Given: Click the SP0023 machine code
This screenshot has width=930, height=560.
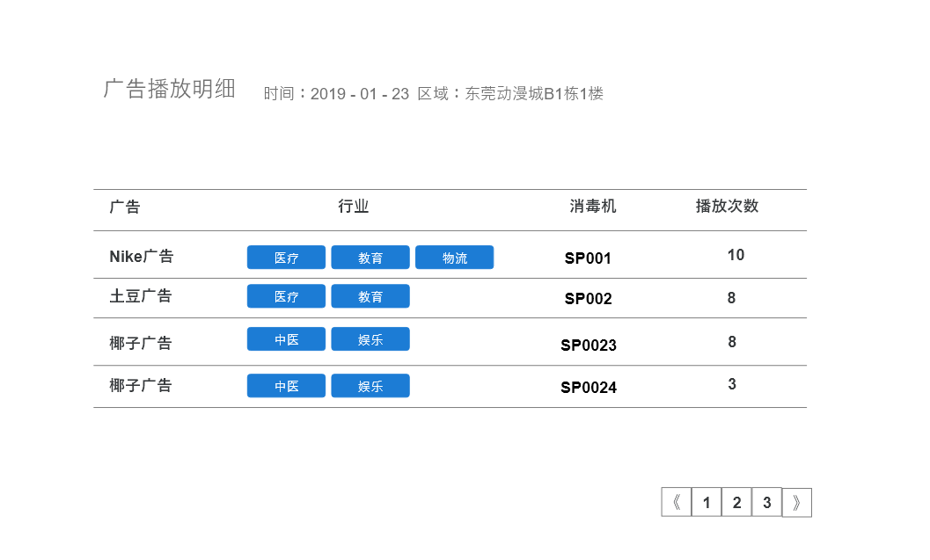Looking at the screenshot, I should [589, 345].
